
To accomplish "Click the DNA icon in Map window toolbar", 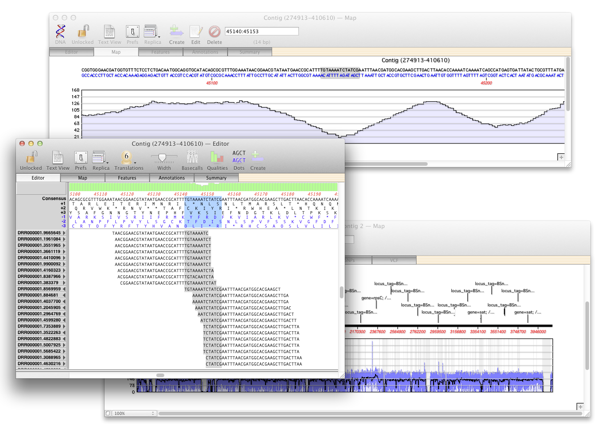I will click(x=61, y=32).
